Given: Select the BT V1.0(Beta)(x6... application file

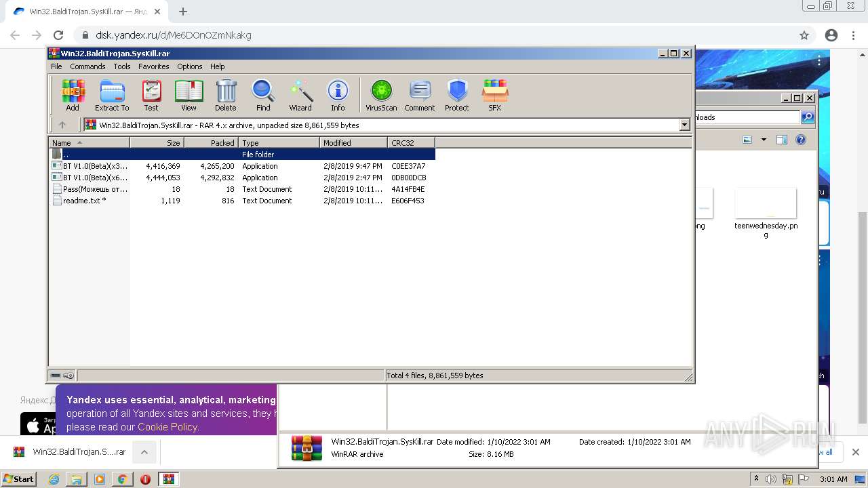Looking at the screenshot, I should pos(242,178).
